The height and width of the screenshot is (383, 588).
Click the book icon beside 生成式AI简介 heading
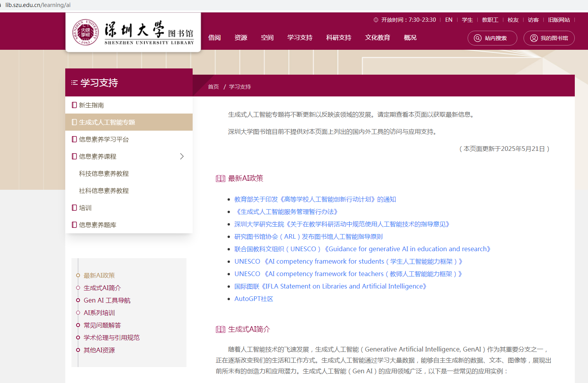[221, 329]
